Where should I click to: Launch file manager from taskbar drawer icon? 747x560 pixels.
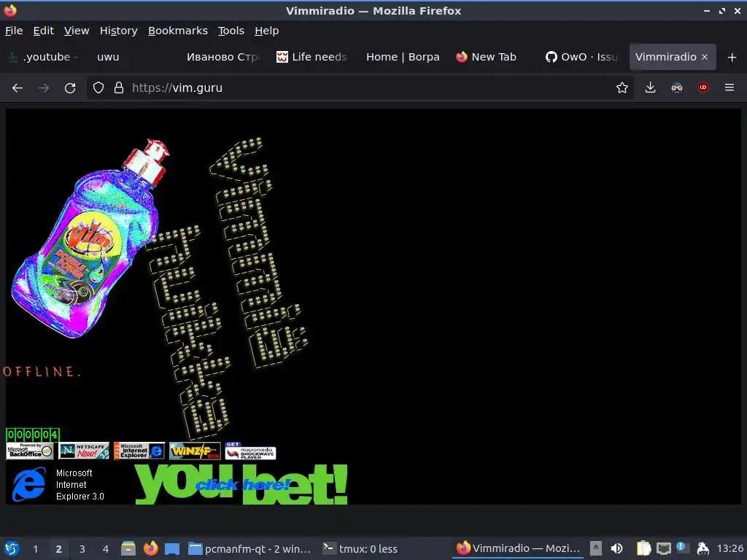click(x=128, y=548)
